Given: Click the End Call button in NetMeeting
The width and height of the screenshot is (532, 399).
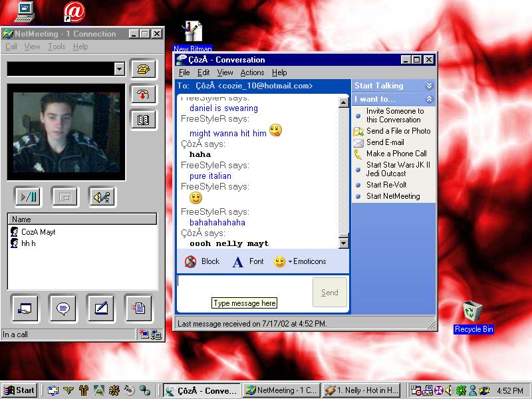Looking at the screenshot, I should [x=143, y=94].
